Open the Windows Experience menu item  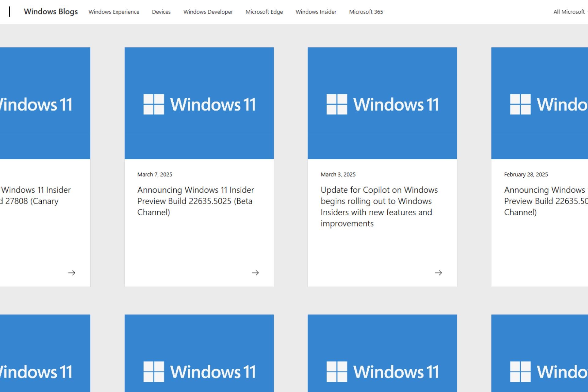coord(114,12)
